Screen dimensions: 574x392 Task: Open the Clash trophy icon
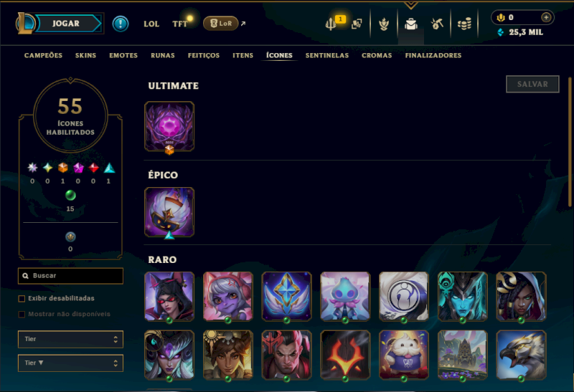(384, 24)
